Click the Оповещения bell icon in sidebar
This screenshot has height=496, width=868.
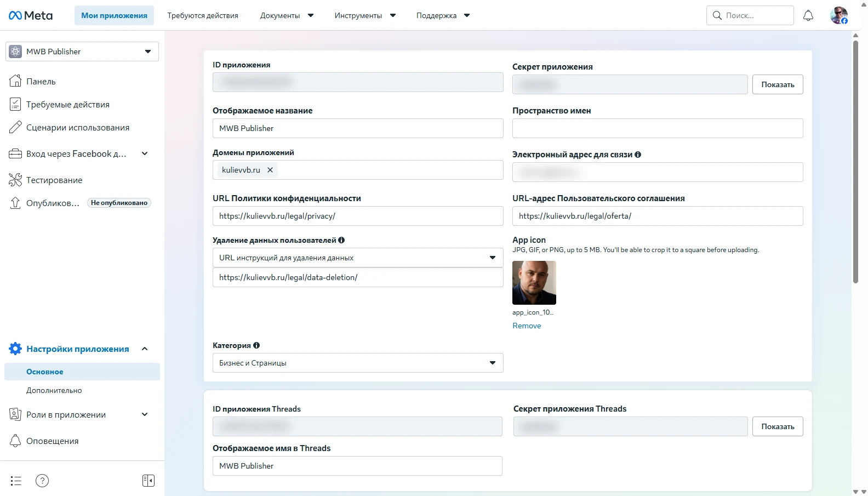pyautogui.click(x=15, y=441)
